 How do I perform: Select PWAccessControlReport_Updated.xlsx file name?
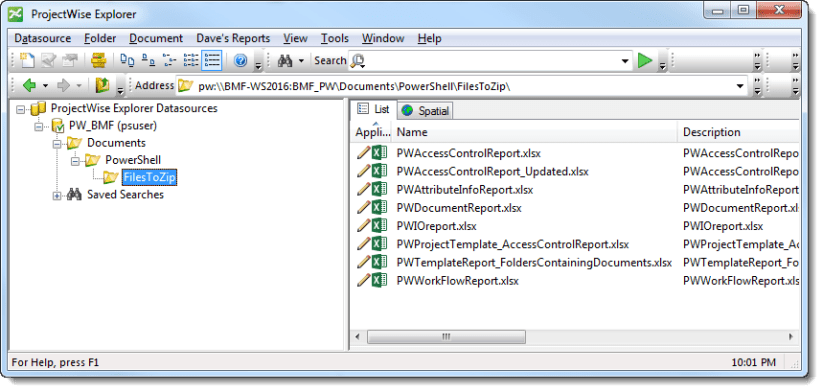[492, 172]
